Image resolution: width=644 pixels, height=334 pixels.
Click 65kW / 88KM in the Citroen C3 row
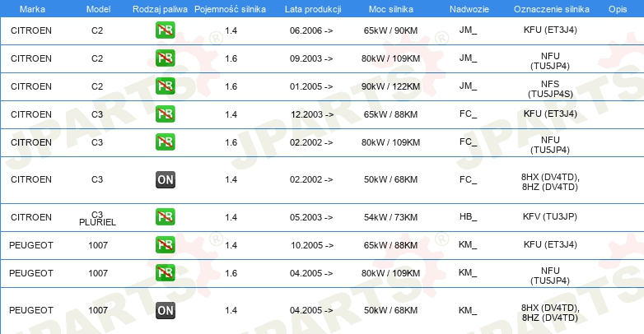click(390, 114)
